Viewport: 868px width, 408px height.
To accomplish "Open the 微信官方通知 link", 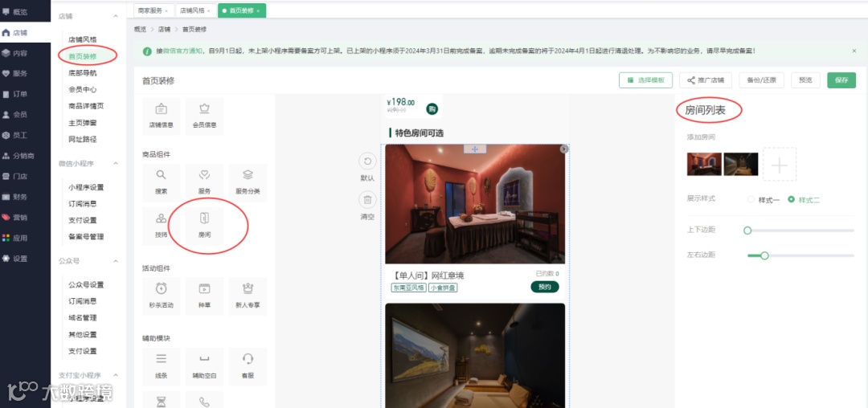I will click(182, 51).
